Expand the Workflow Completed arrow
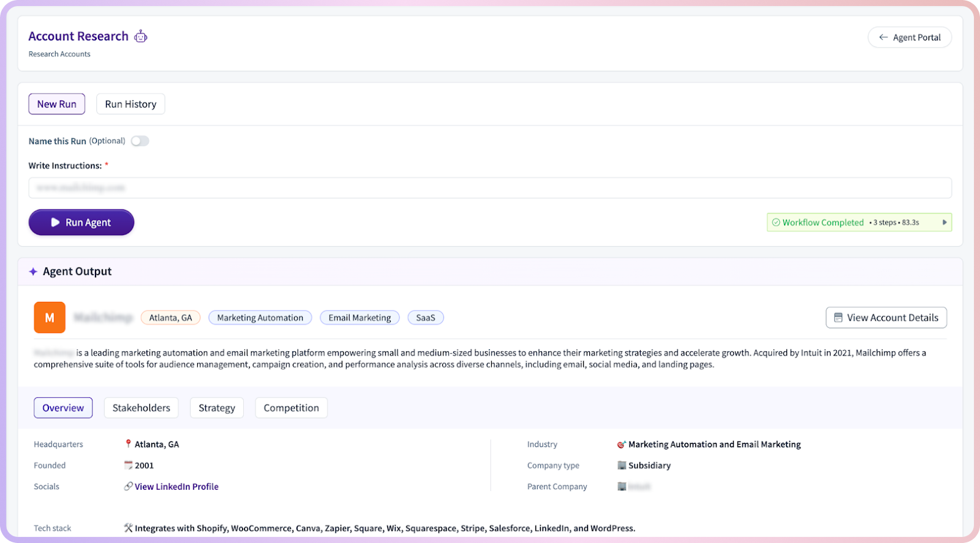This screenshot has width=980, height=543. [944, 222]
